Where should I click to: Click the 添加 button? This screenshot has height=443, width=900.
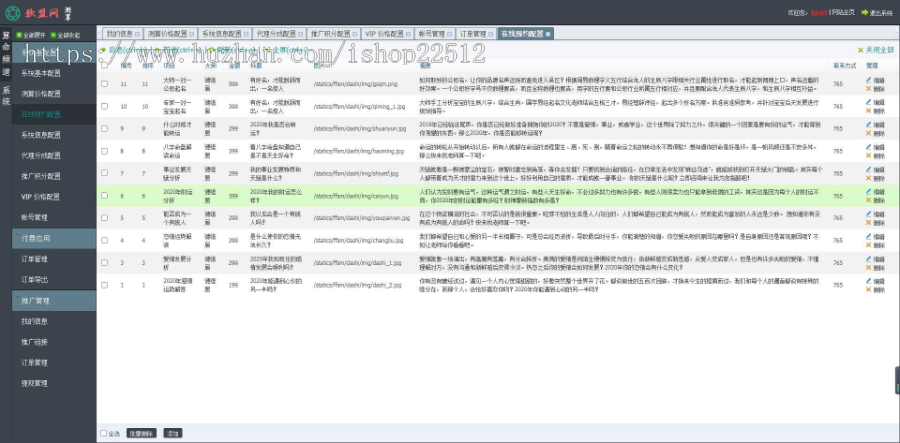[x=173, y=433]
